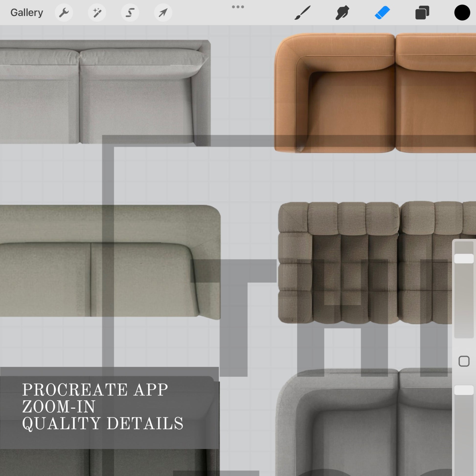Image resolution: width=476 pixels, height=476 pixels.
Task: Click the brush opacity slider handle
Action: pyautogui.click(x=464, y=390)
